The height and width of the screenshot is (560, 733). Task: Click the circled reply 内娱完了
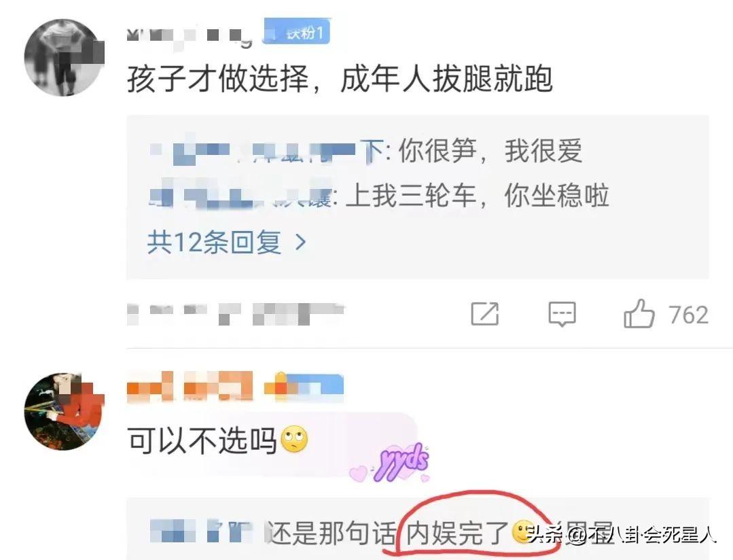tap(457, 533)
